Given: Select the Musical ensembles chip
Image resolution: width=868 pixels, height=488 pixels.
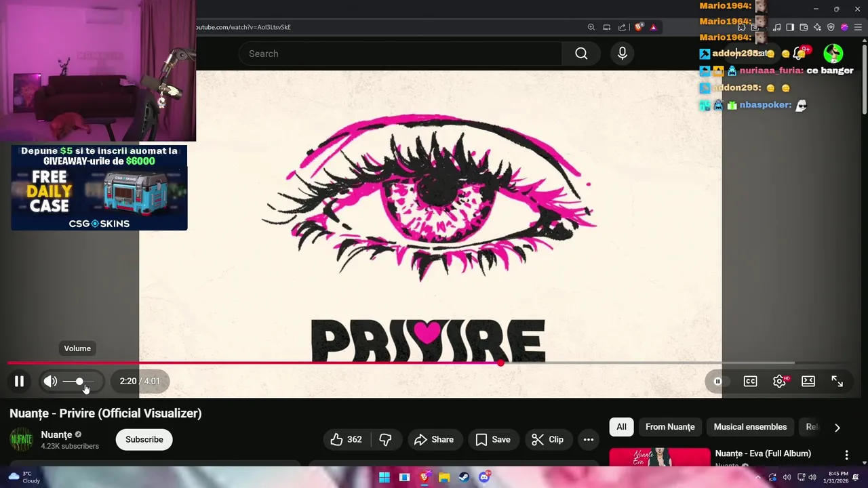Looking at the screenshot, I should [750, 427].
